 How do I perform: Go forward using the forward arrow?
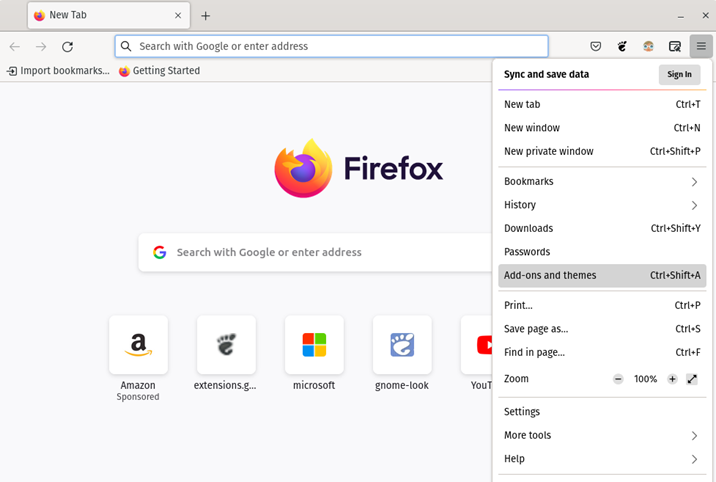[x=41, y=47]
